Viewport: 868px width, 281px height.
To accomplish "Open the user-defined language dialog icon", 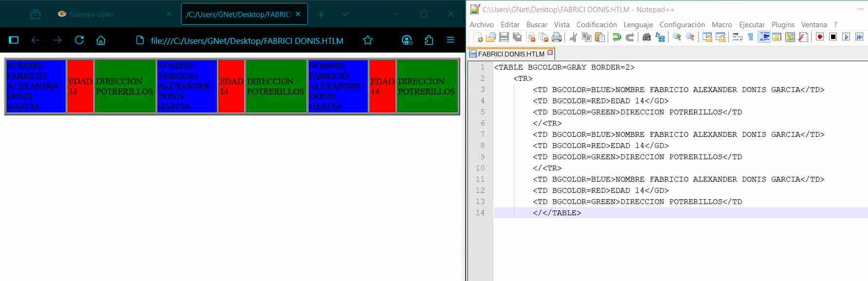I will point(777,37).
